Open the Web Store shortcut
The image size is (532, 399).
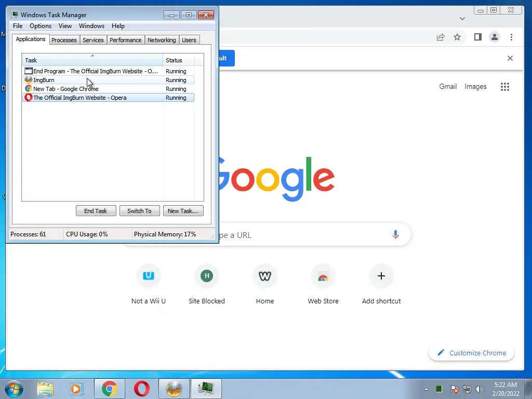(323, 285)
